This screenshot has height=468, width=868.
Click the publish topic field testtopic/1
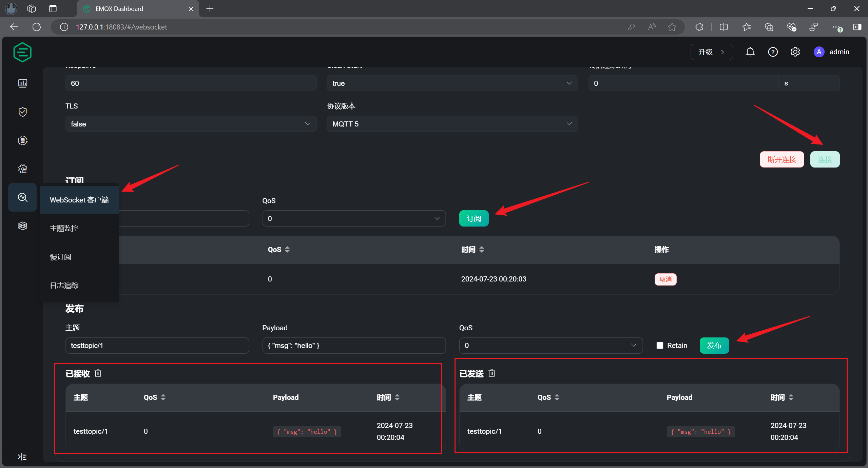click(157, 345)
